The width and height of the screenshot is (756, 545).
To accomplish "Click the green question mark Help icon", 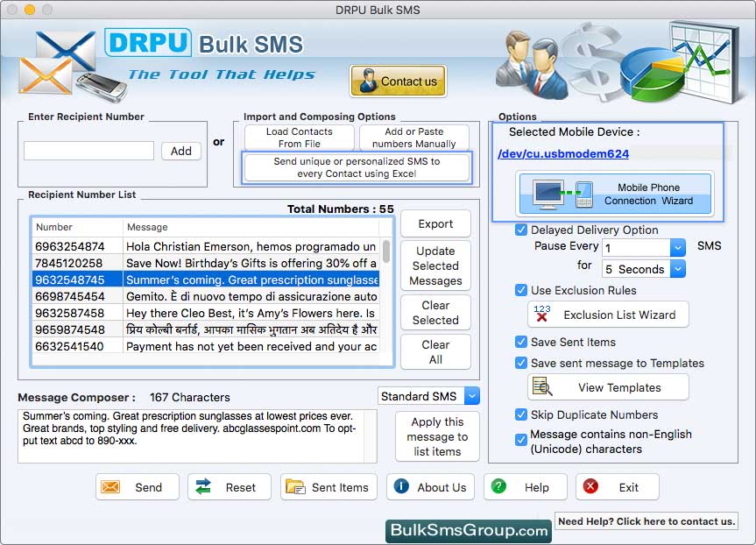I will [x=498, y=486].
